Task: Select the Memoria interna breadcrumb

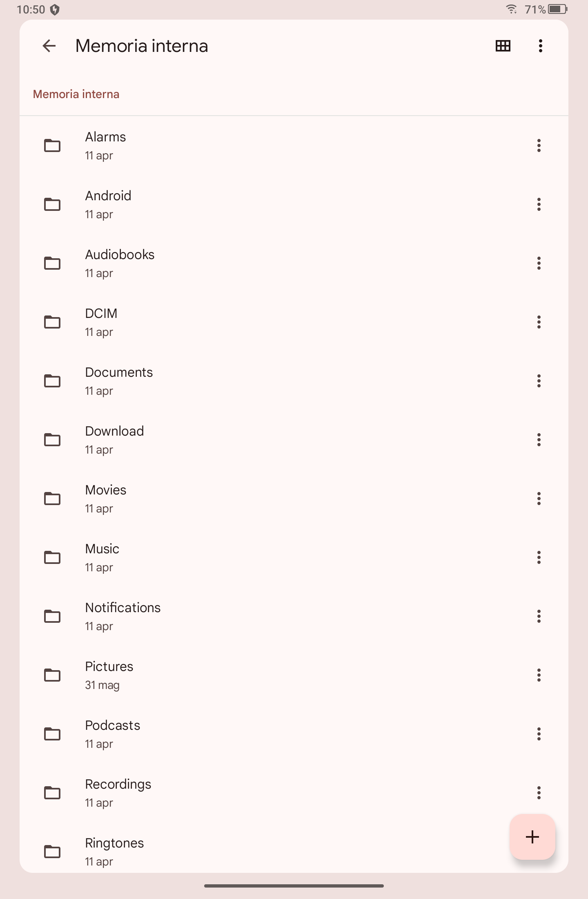Action: pyautogui.click(x=76, y=94)
